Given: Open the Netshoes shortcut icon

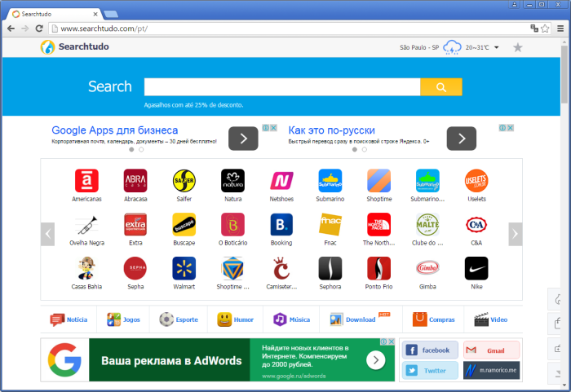Looking at the screenshot, I should 281,181.
